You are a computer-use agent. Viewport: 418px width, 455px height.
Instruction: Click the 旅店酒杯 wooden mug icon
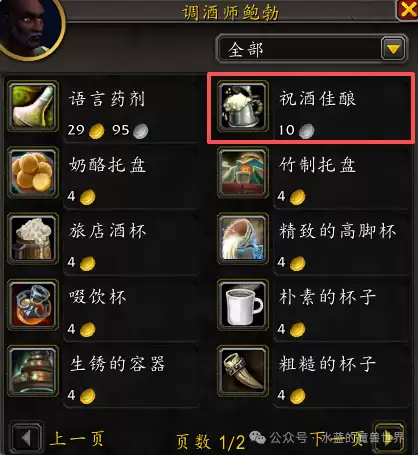(33, 239)
